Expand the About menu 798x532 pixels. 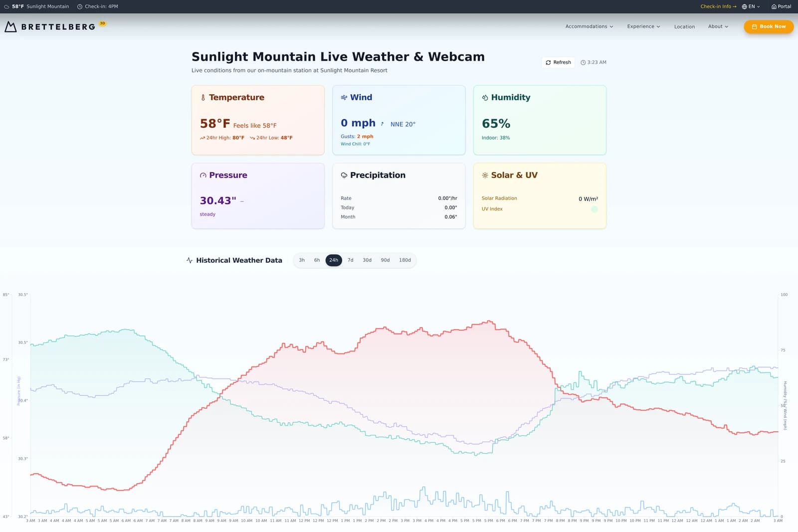point(718,27)
